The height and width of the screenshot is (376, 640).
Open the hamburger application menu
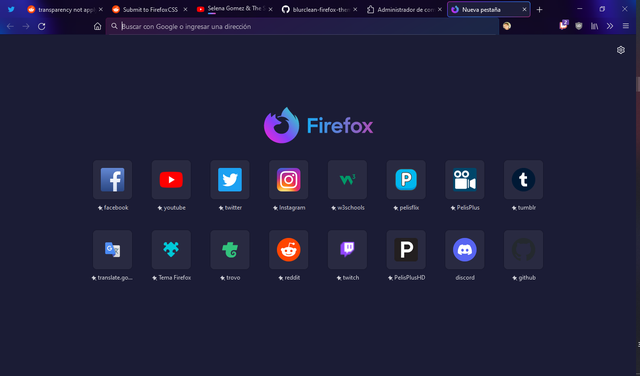(x=626, y=26)
